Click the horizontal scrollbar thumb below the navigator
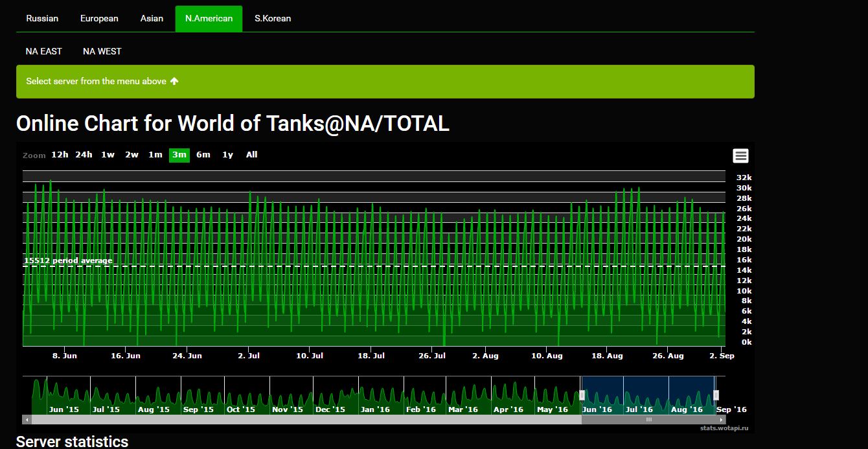The width and height of the screenshot is (868, 449). (648, 420)
